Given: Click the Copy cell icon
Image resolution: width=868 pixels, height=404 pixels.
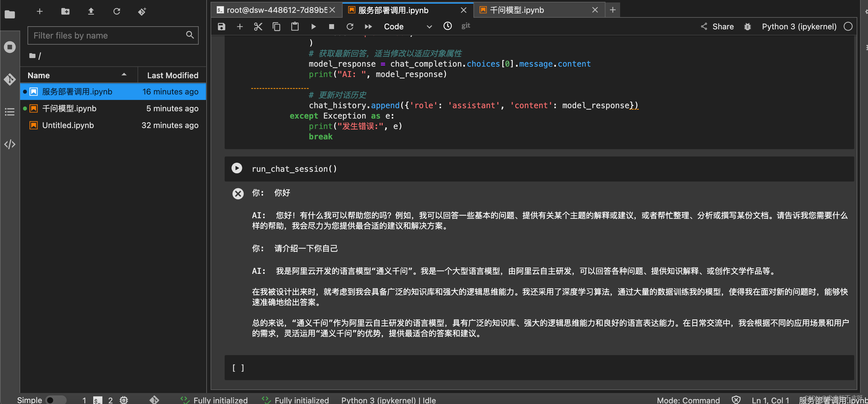Looking at the screenshot, I should (x=276, y=27).
